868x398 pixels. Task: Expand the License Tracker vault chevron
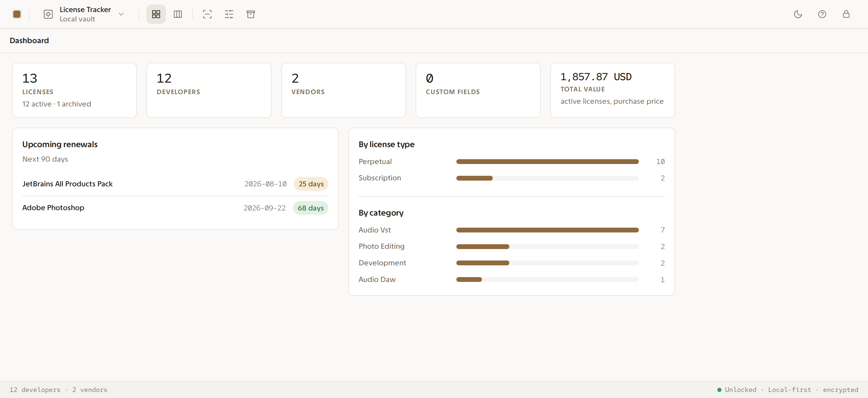coord(121,14)
